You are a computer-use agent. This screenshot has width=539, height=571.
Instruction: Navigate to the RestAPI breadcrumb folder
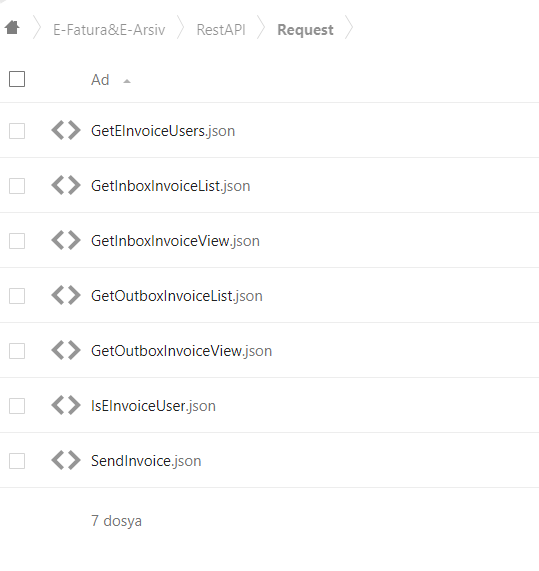click(221, 29)
